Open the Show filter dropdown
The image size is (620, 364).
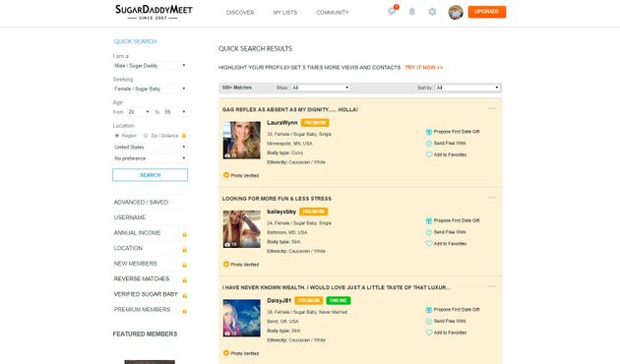tap(320, 88)
